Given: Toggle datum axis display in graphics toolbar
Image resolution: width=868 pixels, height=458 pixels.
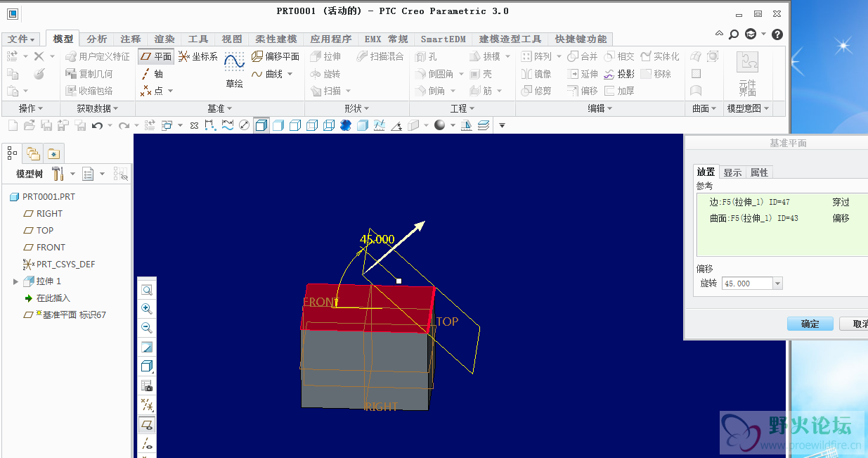Looking at the screenshot, I should (147, 443).
